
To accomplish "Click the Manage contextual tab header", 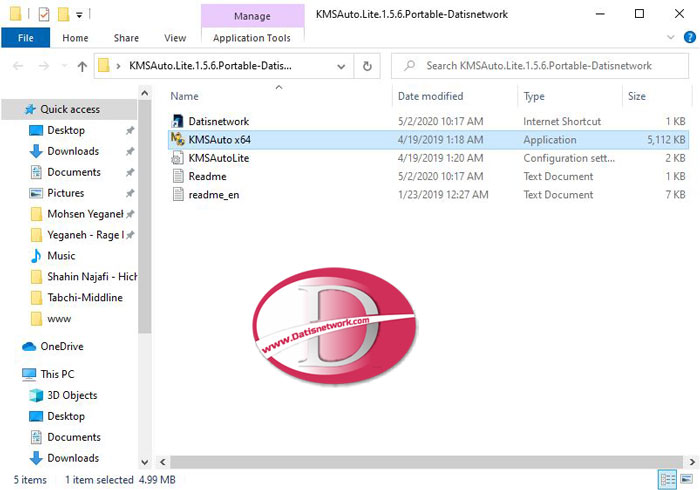I will pyautogui.click(x=252, y=16).
